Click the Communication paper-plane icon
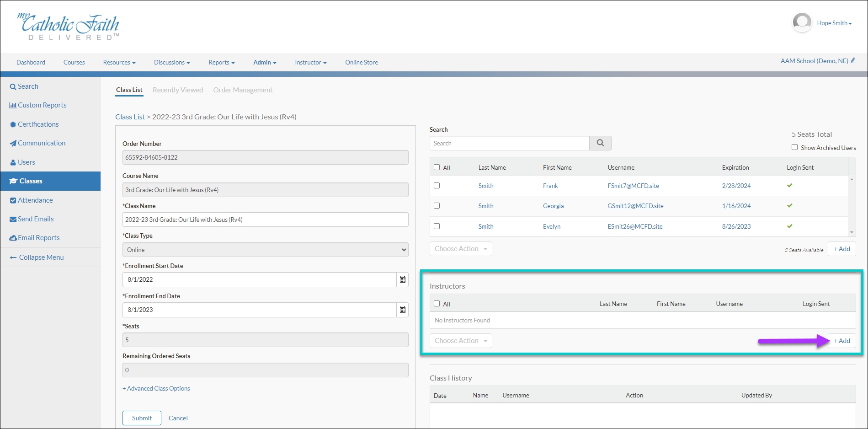 pos(13,143)
